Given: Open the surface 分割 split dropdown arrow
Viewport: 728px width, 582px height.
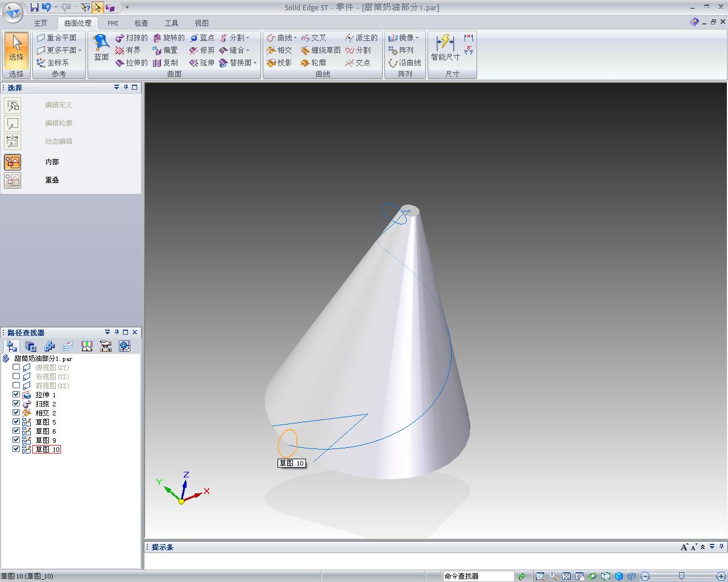Looking at the screenshot, I should tap(247, 38).
